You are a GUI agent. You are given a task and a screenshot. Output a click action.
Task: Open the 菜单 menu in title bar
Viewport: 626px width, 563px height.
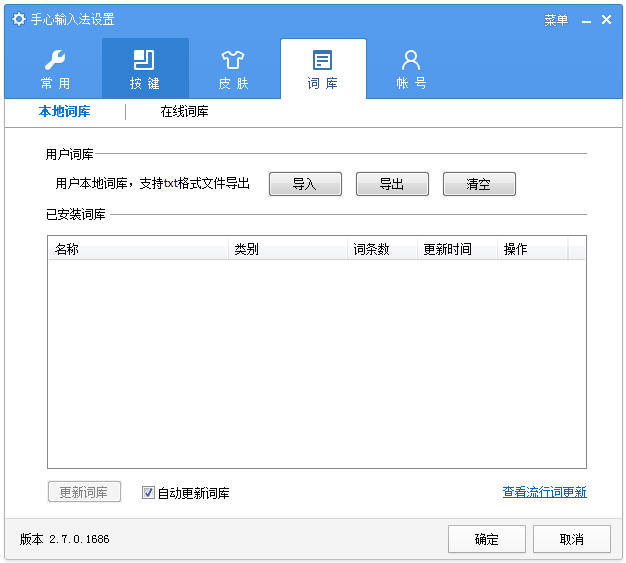[x=556, y=20]
